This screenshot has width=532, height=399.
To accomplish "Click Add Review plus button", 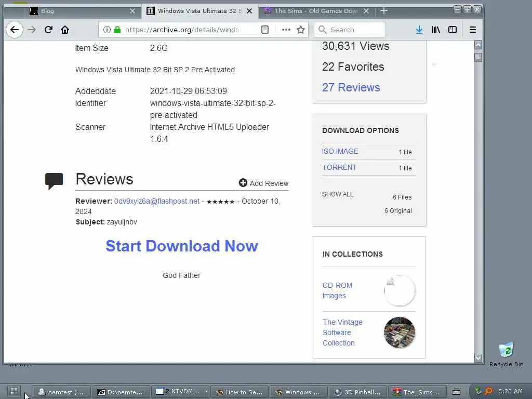I will pyautogui.click(x=263, y=183).
